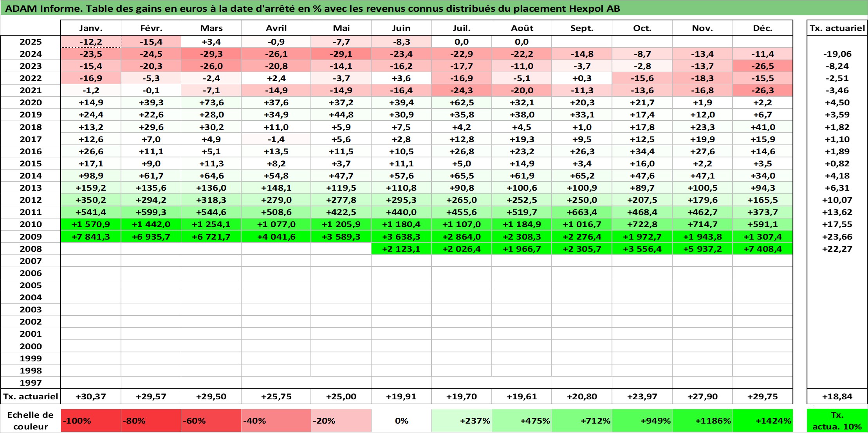Select the cell with value +6 721,7
868x433 pixels.
point(211,236)
